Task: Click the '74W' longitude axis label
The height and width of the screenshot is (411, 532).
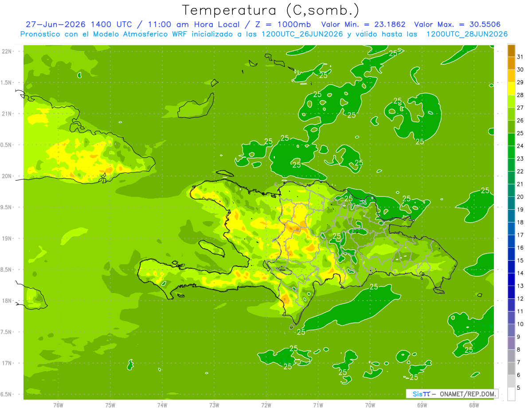Action: [x=162, y=405]
